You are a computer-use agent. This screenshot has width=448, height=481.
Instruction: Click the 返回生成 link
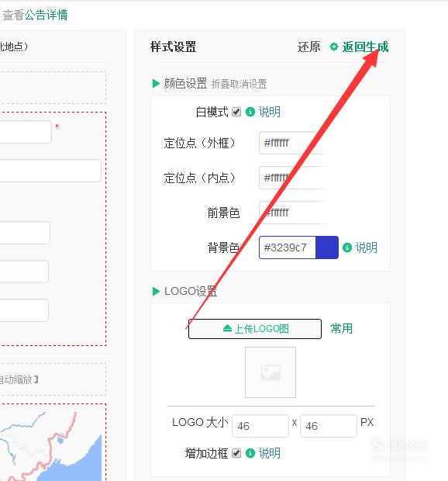coord(365,47)
